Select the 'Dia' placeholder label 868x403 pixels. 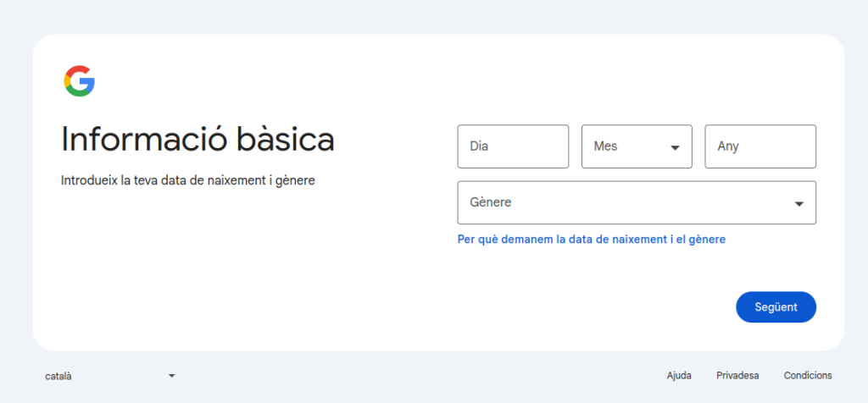pyautogui.click(x=479, y=146)
